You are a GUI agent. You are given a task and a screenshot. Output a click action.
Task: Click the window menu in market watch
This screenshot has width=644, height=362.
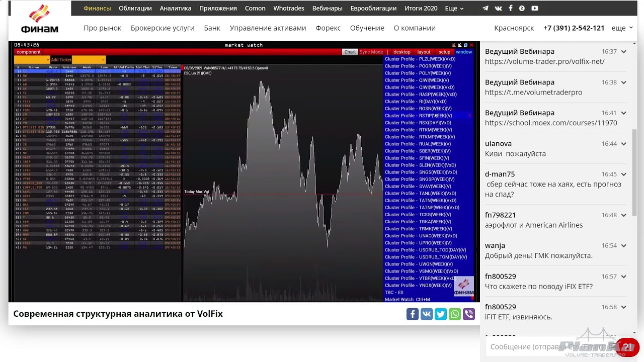coord(464,52)
